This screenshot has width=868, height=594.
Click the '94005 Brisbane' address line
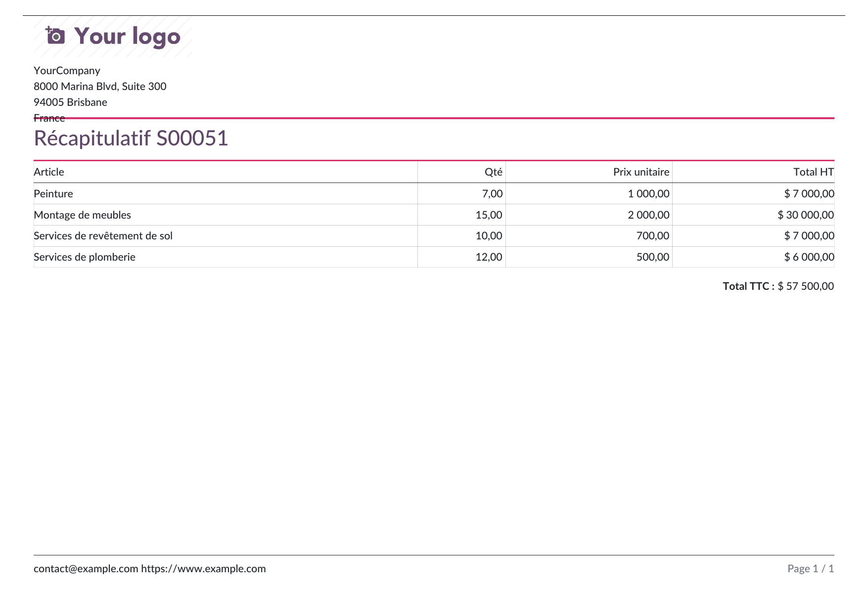70,102
